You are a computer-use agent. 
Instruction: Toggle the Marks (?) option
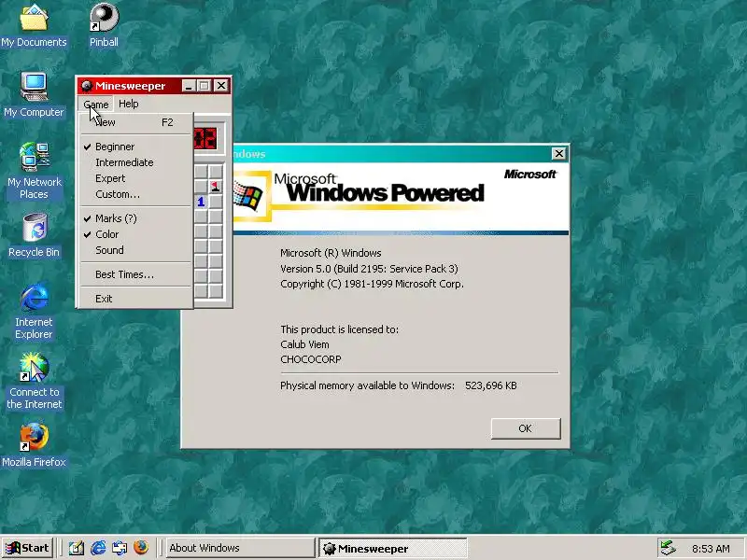135,218
